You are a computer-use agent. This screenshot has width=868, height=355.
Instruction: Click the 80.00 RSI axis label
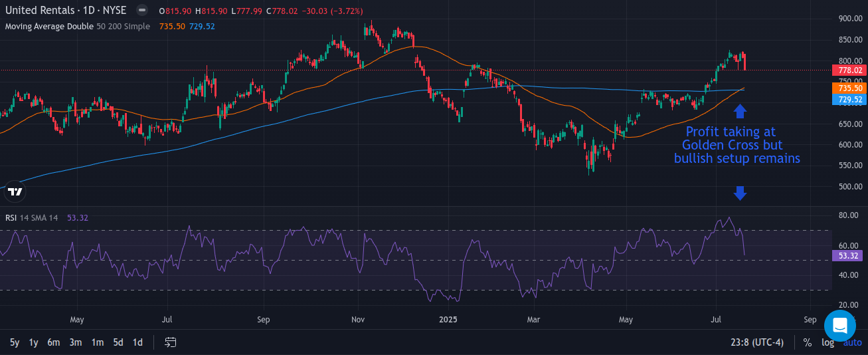coord(850,216)
